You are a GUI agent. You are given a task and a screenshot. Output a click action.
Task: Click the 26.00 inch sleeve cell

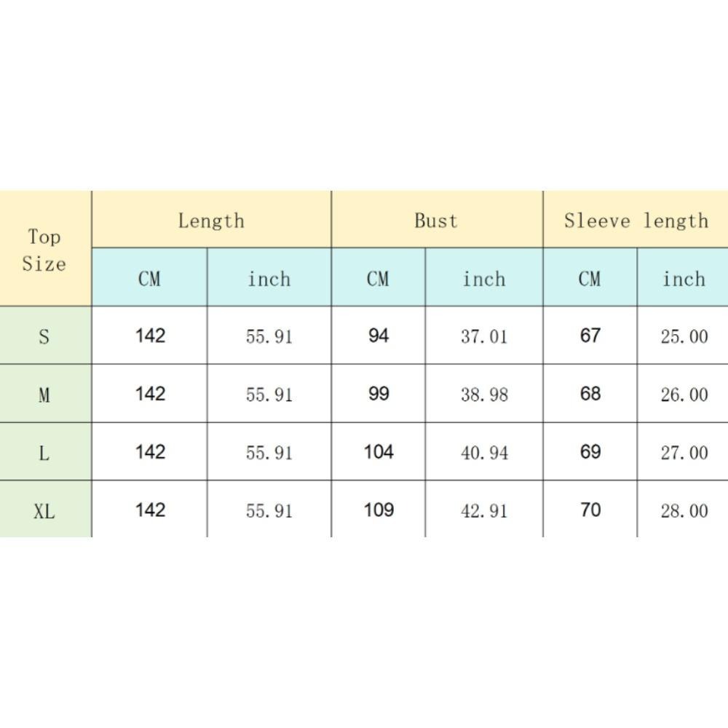pyautogui.click(x=684, y=395)
